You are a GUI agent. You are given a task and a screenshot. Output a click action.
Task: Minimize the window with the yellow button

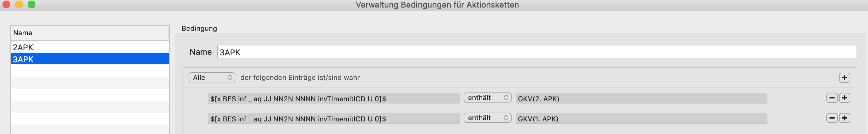[19, 4]
